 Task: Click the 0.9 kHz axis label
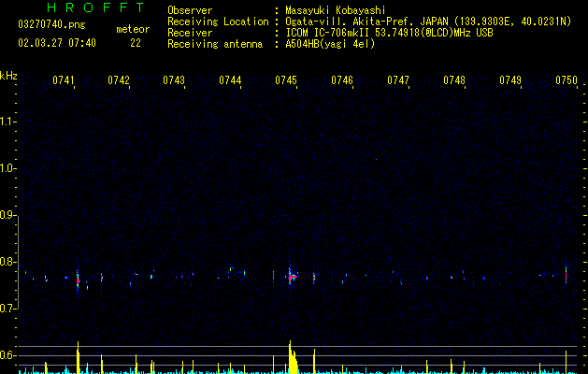pos(7,215)
